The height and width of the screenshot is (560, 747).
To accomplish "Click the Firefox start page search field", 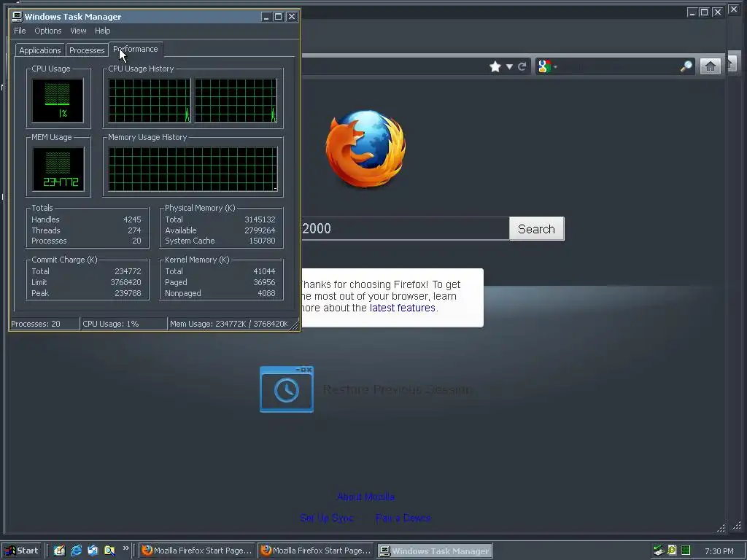I will tap(405, 228).
